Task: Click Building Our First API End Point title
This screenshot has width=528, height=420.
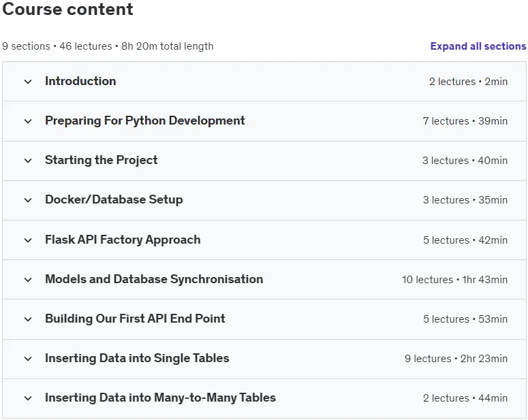Action: pyautogui.click(x=135, y=319)
